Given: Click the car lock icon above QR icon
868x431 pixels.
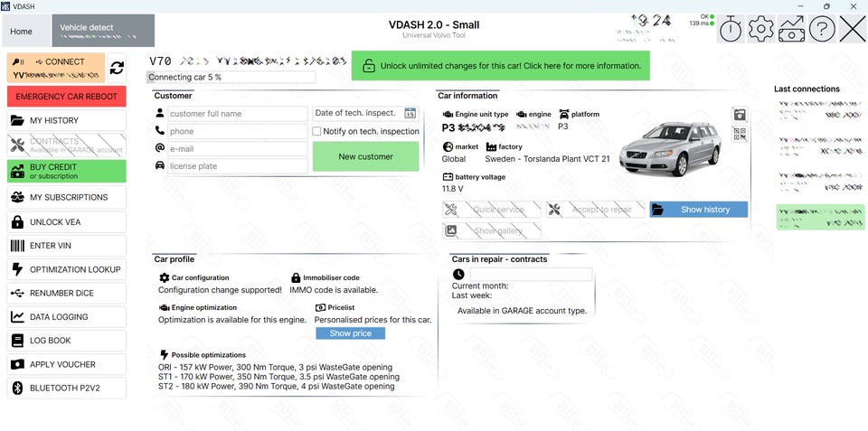Looking at the screenshot, I should [739, 115].
